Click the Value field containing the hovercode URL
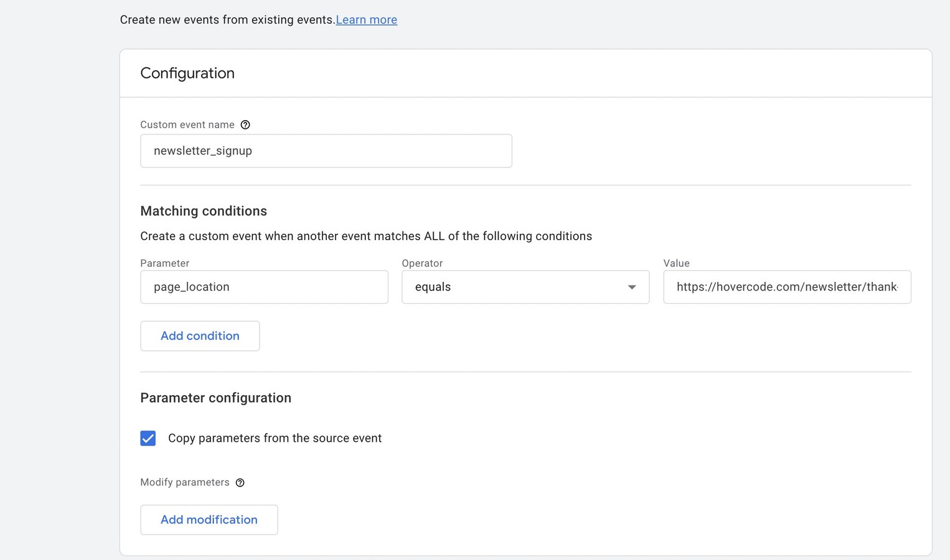 (787, 287)
